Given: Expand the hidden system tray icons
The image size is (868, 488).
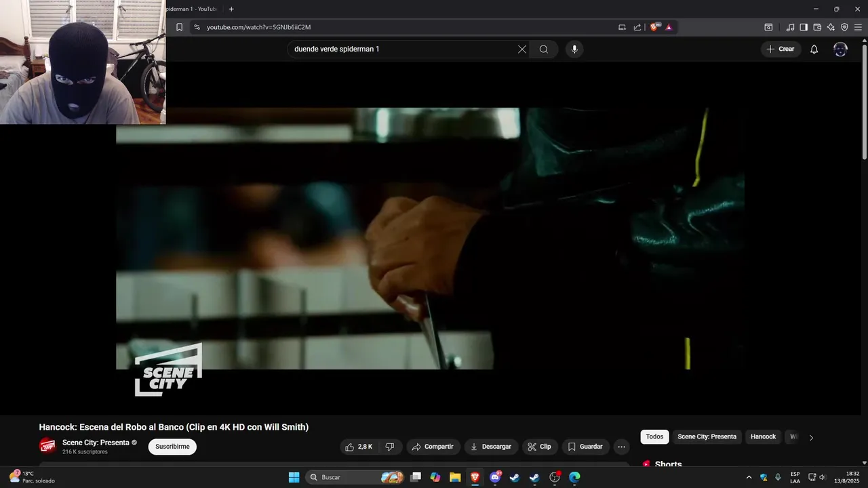Looking at the screenshot, I should pos(749,477).
